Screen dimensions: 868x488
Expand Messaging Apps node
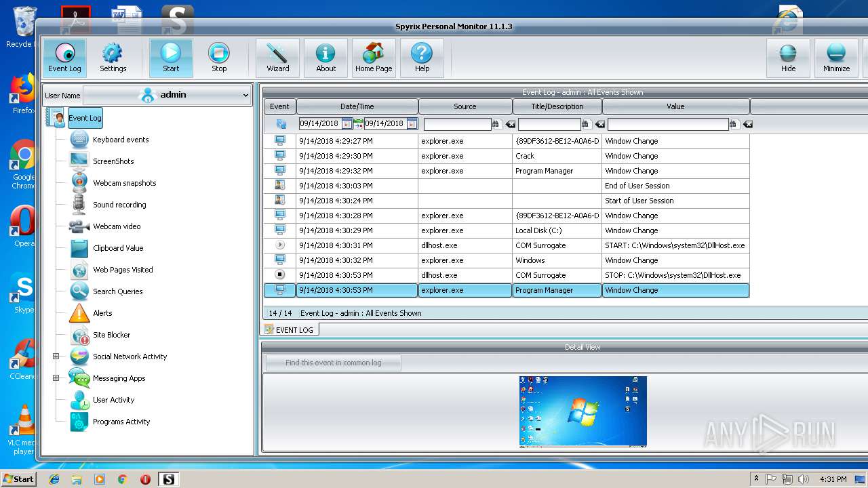(x=56, y=378)
